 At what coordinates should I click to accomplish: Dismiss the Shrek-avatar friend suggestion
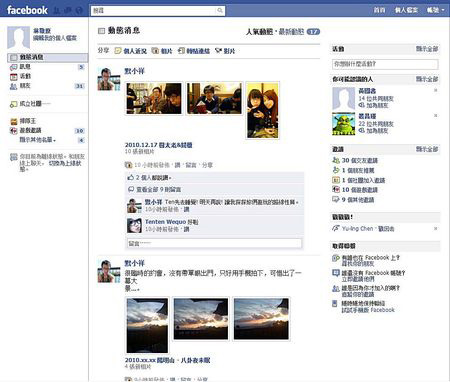[435, 116]
